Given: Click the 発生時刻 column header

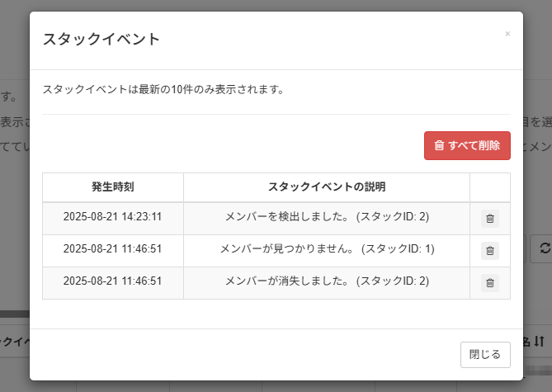Looking at the screenshot, I should point(113,187).
